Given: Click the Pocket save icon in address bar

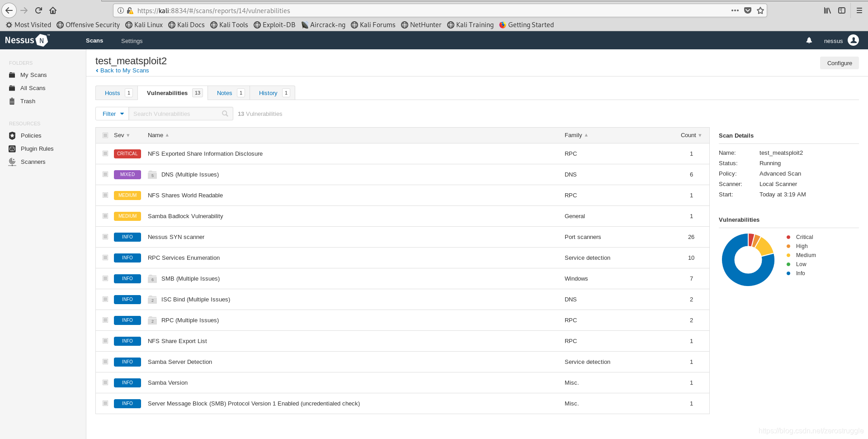Looking at the screenshot, I should pos(748,10).
